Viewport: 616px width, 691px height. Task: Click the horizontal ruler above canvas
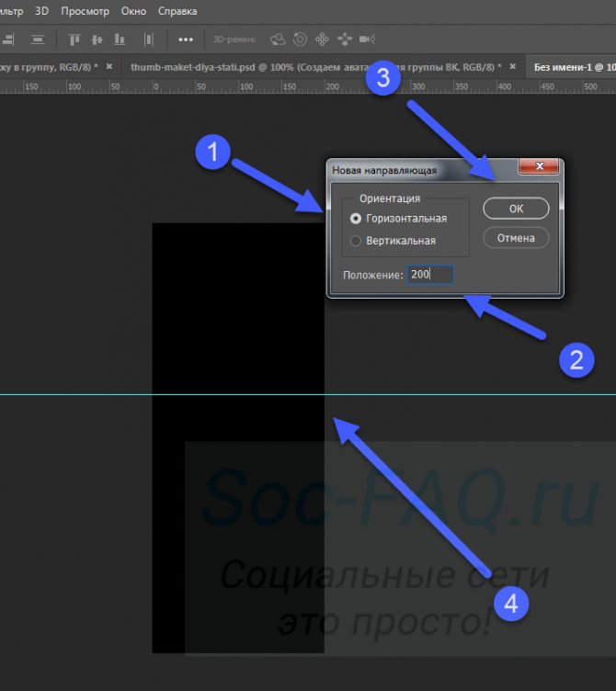[x=308, y=86]
